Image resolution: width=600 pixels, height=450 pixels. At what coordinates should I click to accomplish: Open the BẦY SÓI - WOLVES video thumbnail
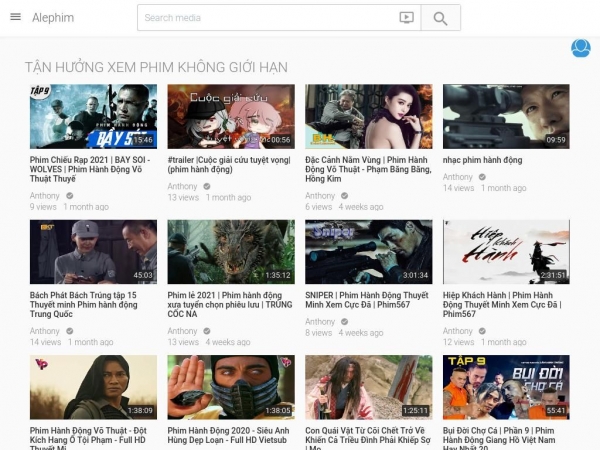coord(93,116)
